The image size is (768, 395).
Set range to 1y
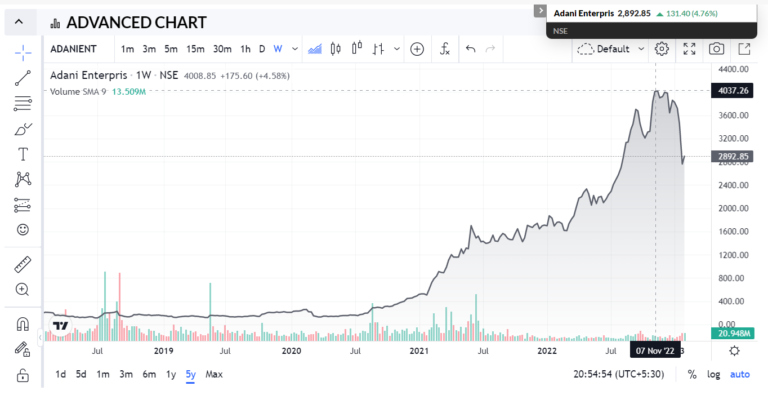pyautogui.click(x=171, y=374)
